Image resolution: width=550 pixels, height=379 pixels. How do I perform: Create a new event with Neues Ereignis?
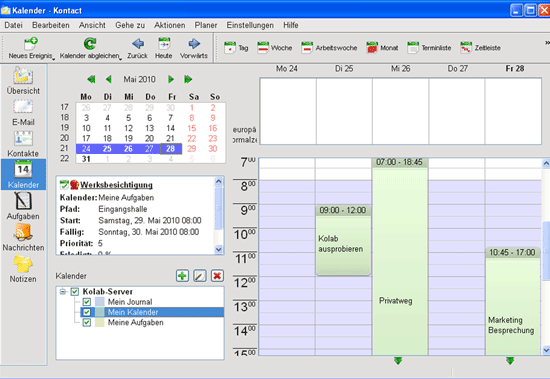point(31,48)
